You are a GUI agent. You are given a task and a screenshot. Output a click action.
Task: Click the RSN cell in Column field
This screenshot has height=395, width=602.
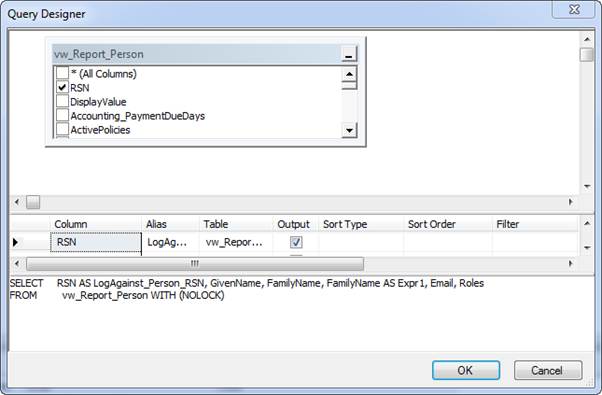pyautogui.click(x=96, y=242)
